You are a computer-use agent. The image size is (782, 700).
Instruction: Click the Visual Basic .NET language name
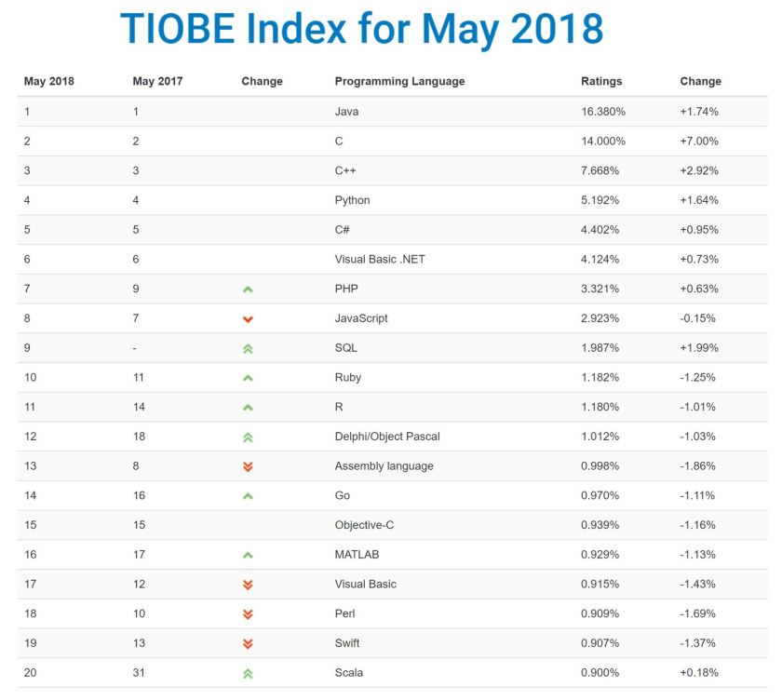click(x=379, y=259)
